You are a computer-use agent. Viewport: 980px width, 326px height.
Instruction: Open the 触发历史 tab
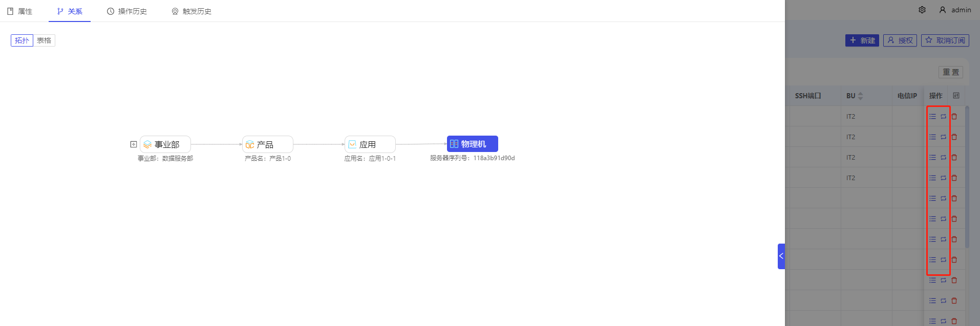(x=191, y=11)
